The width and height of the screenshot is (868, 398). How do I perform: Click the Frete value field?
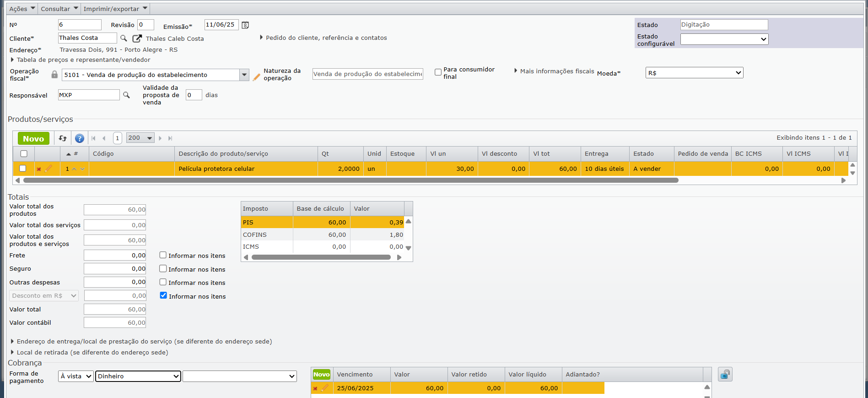click(x=115, y=256)
